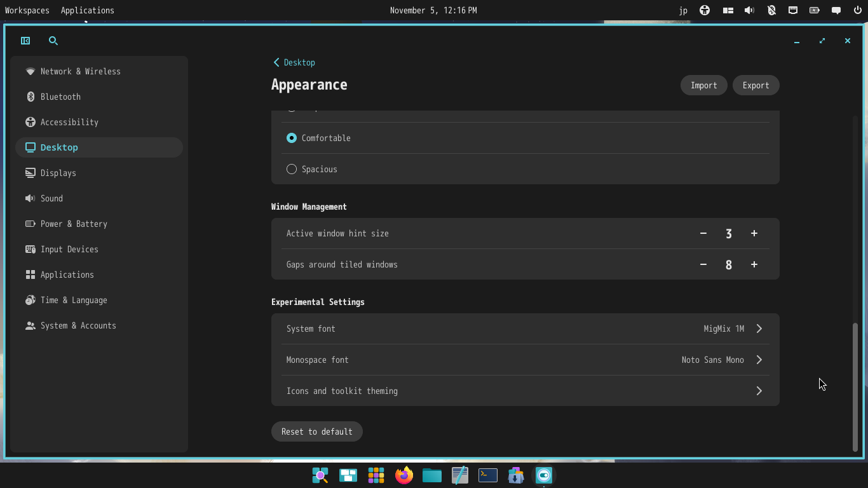Expand the Monospace font chevron

tap(759, 360)
